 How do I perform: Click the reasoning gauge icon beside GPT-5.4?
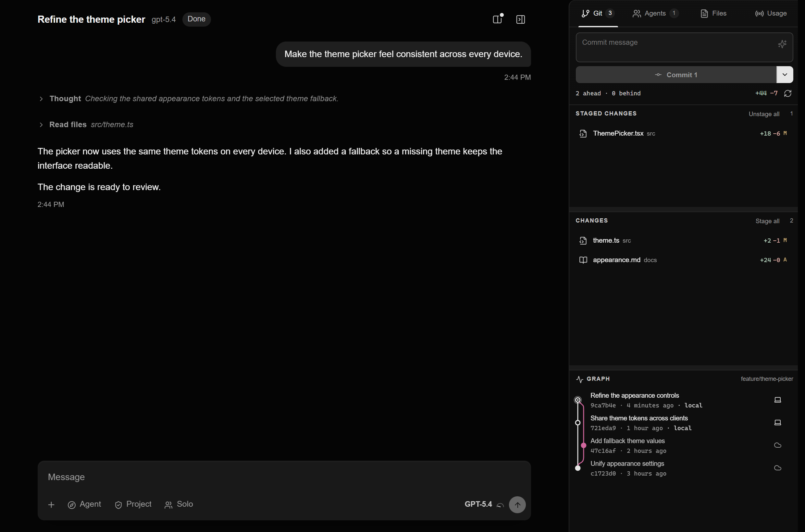coord(500,505)
